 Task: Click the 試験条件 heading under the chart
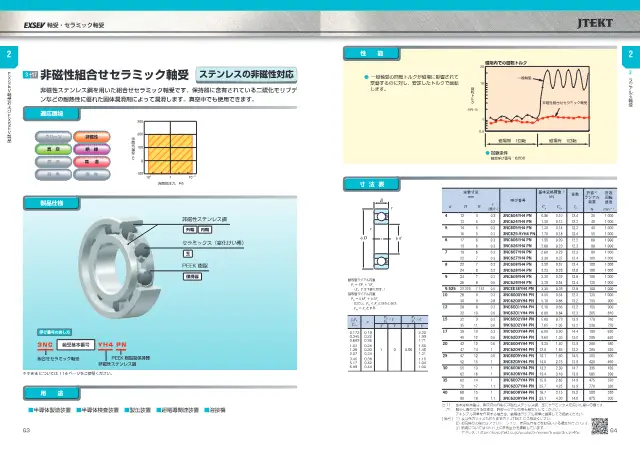pyautogui.click(x=499, y=153)
